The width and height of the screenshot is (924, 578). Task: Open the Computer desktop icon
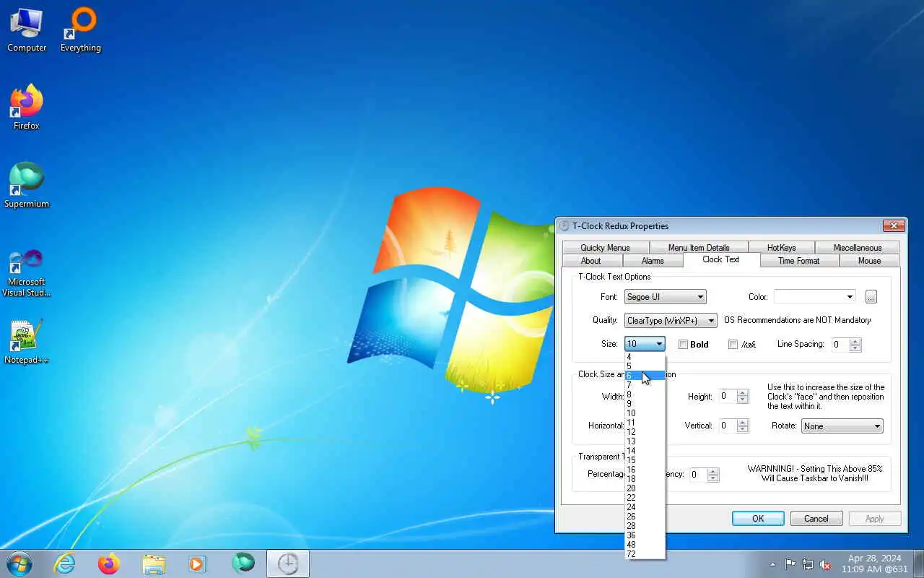27,31
